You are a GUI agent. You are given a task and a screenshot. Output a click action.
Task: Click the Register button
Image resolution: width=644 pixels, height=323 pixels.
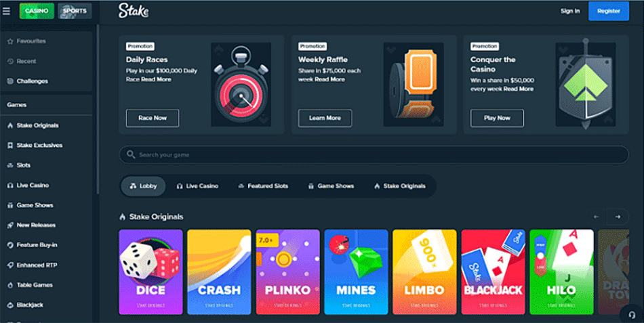pos(609,11)
